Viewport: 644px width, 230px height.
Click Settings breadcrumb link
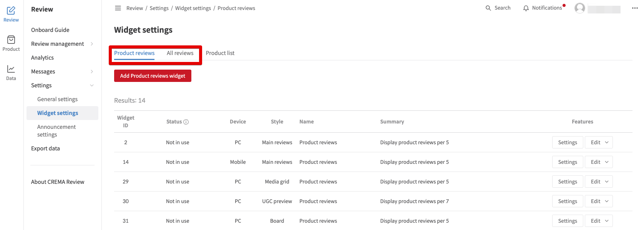coord(159,8)
